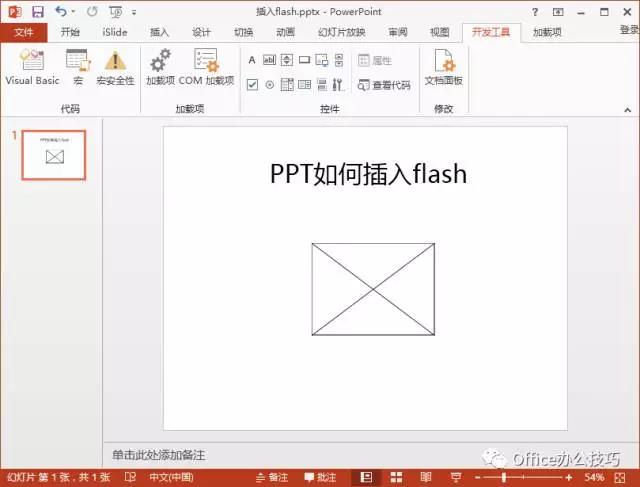
Task: Fit slide to current window
Action: (x=620, y=477)
